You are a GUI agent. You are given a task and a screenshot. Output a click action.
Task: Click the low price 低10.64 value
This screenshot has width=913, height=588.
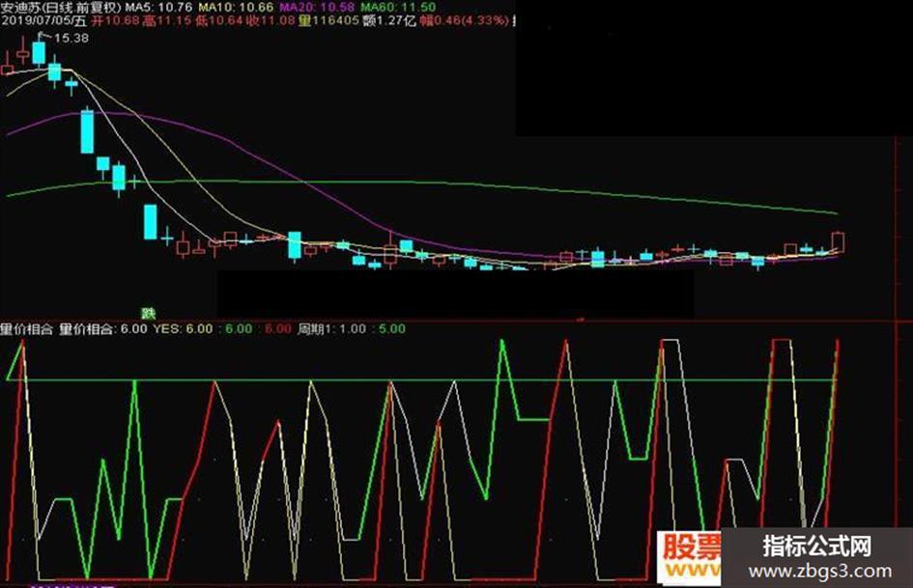click(x=219, y=21)
